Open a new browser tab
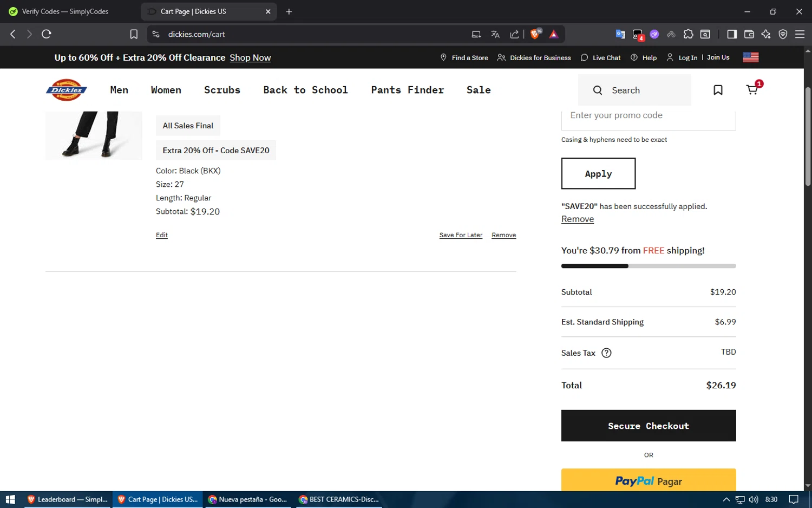Viewport: 812px width, 508px height. tap(289, 11)
